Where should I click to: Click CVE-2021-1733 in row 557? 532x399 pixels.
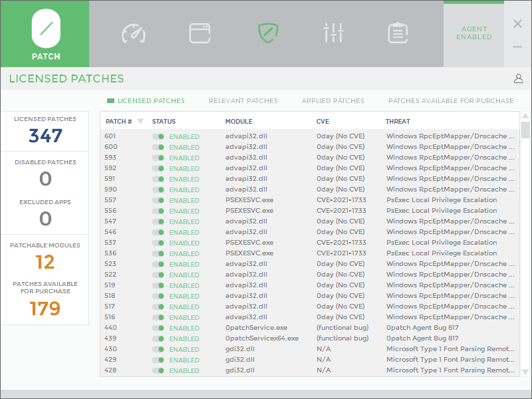tap(341, 200)
